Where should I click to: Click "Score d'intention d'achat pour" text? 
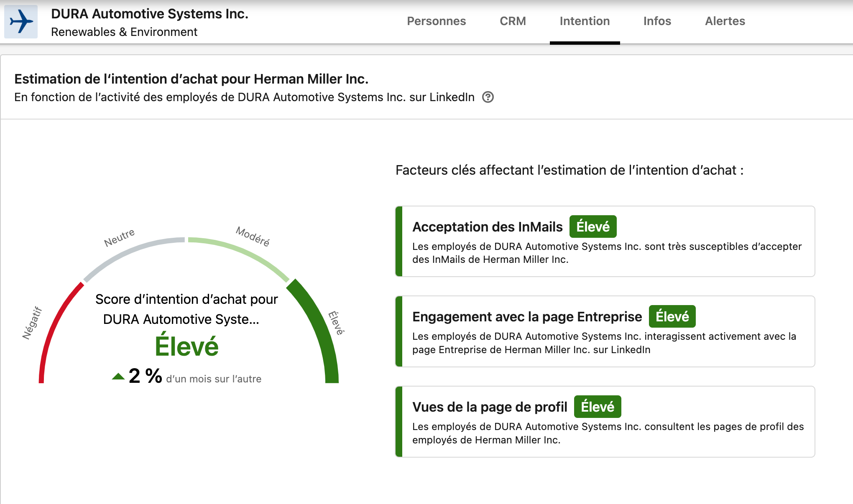[186, 299]
